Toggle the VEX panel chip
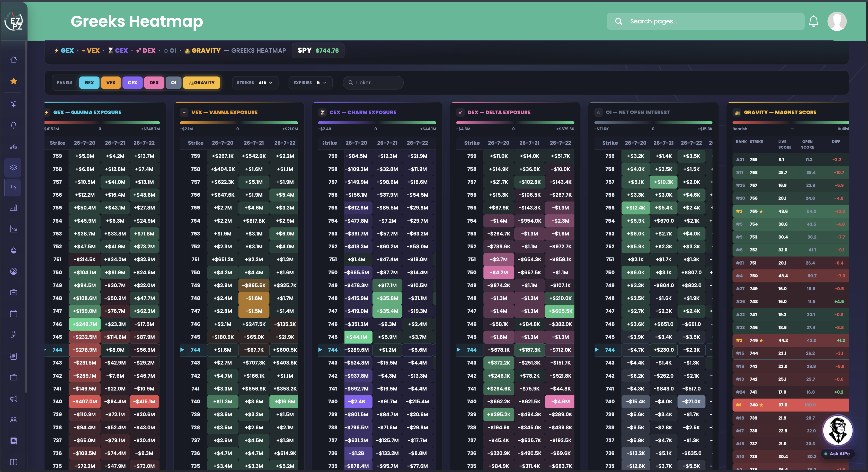The image size is (868, 472). 111,83
